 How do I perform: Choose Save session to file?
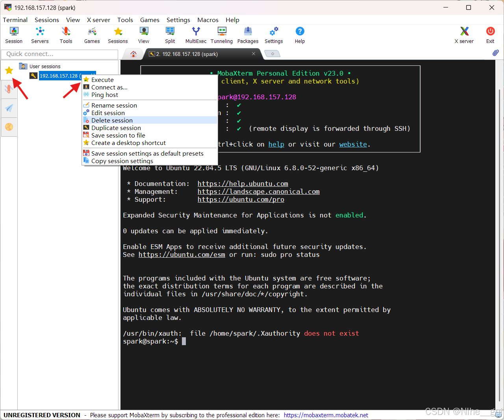coord(150,135)
